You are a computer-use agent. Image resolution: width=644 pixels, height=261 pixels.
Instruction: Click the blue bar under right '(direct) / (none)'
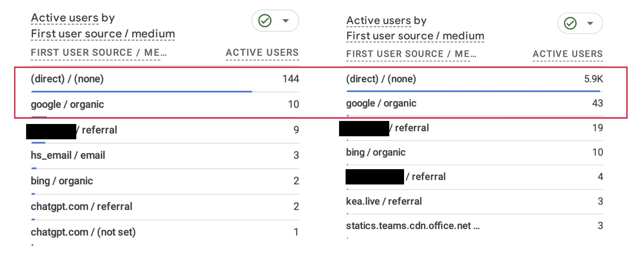tap(474, 91)
